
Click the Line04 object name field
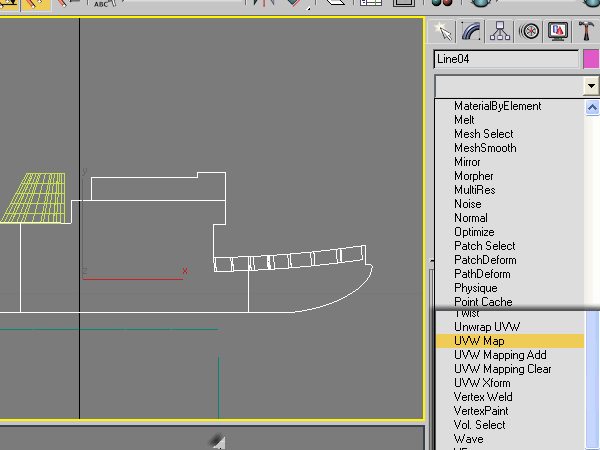tap(506, 59)
